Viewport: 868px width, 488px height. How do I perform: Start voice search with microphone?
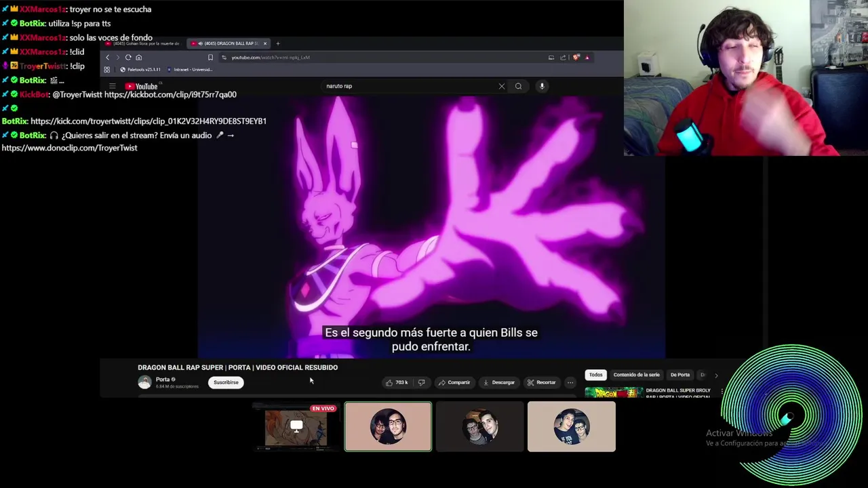(x=542, y=86)
